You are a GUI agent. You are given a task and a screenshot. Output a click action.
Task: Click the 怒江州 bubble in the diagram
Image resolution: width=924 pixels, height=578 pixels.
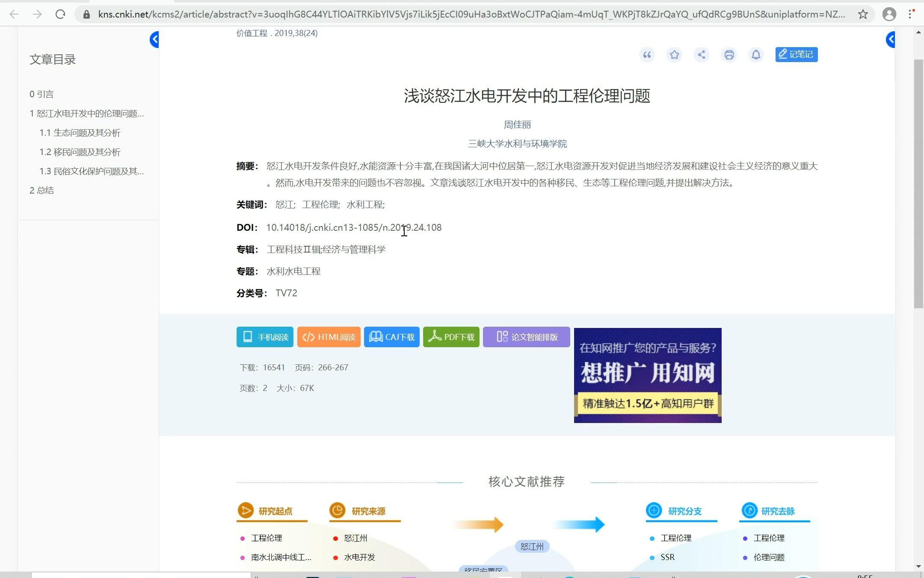pos(532,547)
